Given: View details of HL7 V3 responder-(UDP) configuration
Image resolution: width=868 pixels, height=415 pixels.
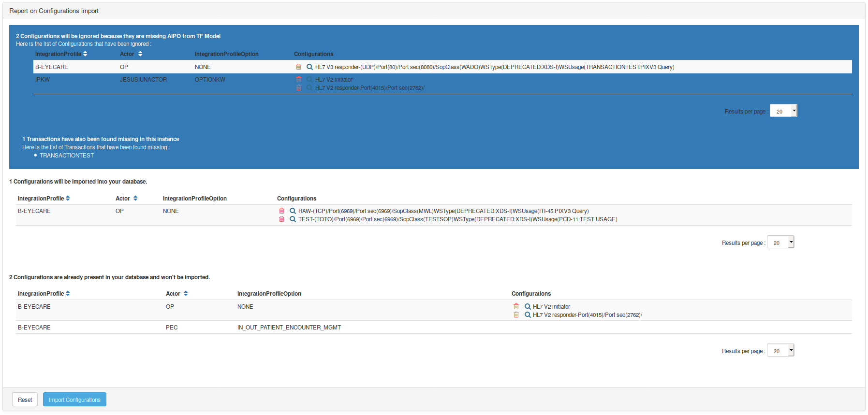Looking at the screenshot, I should [x=309, y=67].
